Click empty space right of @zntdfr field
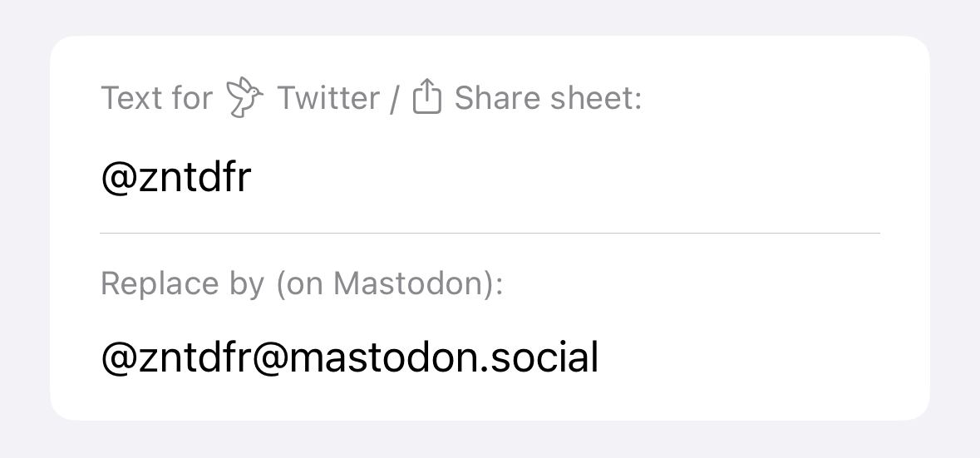 (563, 177)
